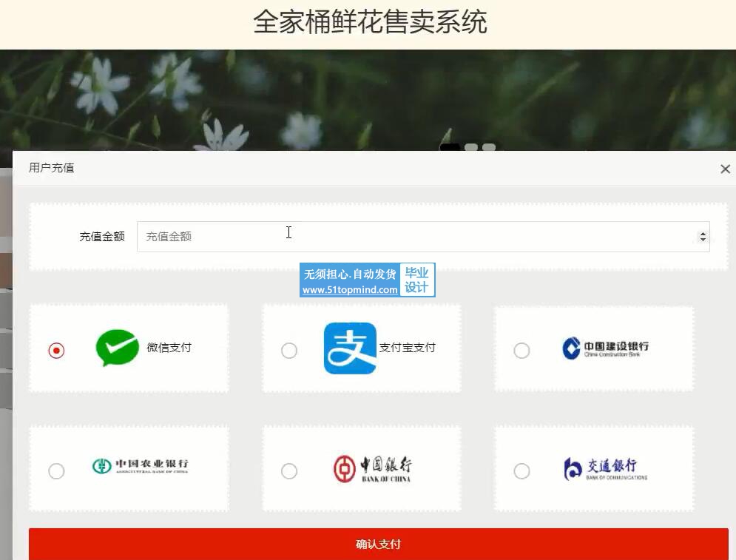
Task: Choose the 中国建设银行 radio option
Action: [x=521, y=351]
